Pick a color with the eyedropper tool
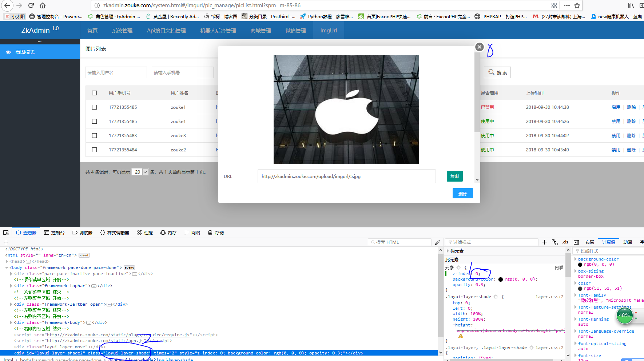Viewport: 644px width, 361px height. coord(437,242)
